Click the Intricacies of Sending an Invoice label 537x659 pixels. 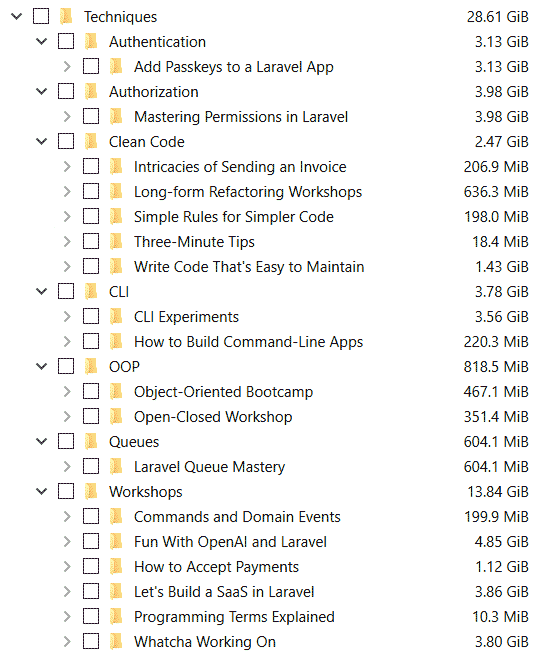[x=240, y=167]
